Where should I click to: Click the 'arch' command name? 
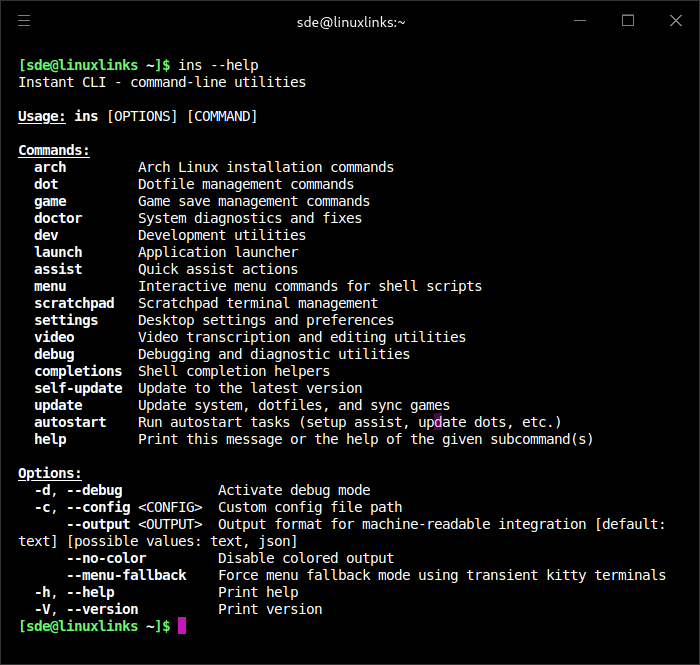pos(50,168)
